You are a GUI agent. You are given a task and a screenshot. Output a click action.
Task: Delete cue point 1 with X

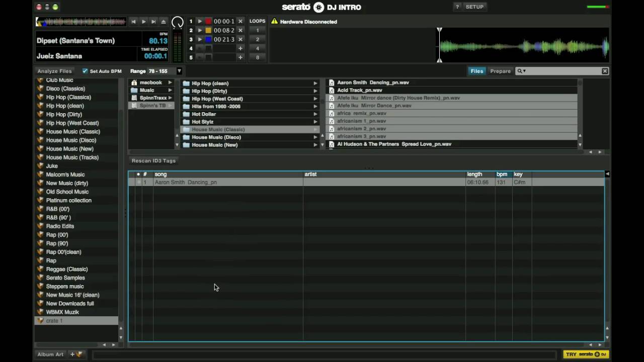pyautogui.click(x=240, y=21)
